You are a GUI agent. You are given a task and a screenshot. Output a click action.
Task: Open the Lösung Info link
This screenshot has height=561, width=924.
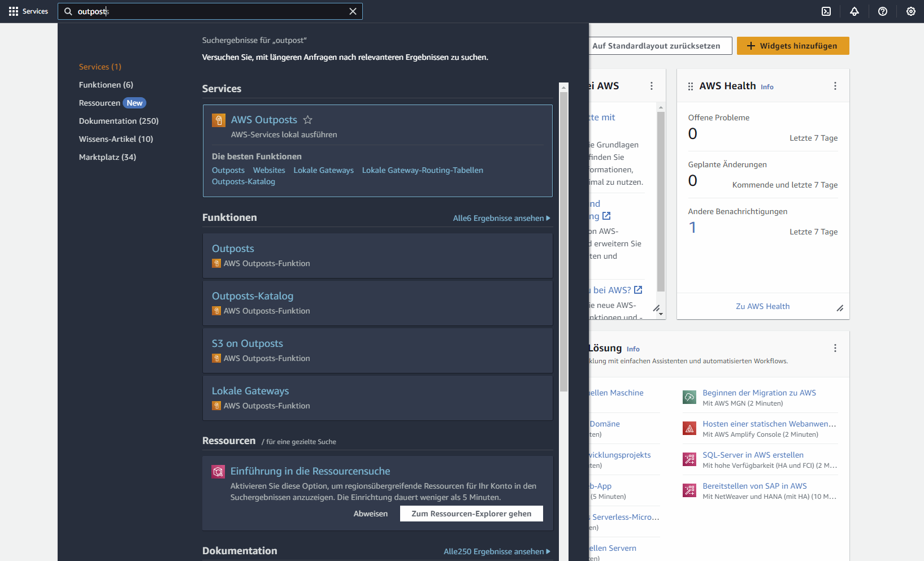pyautogui.click(x=633, y=349)
